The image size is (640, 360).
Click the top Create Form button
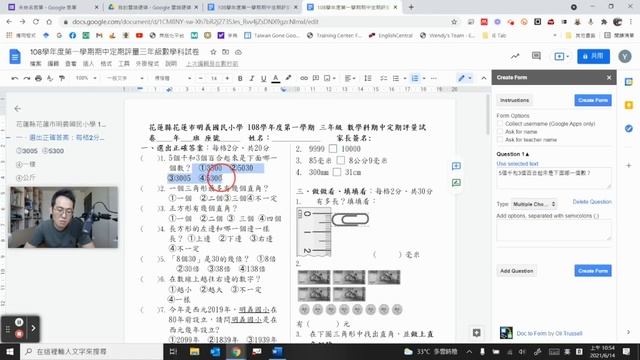[593, 100]
